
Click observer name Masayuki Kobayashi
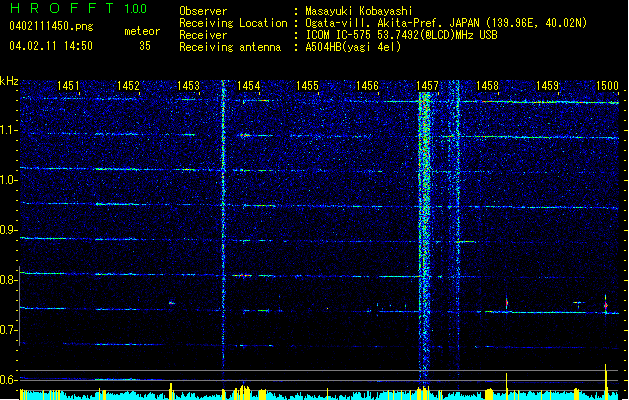[359, 11]
